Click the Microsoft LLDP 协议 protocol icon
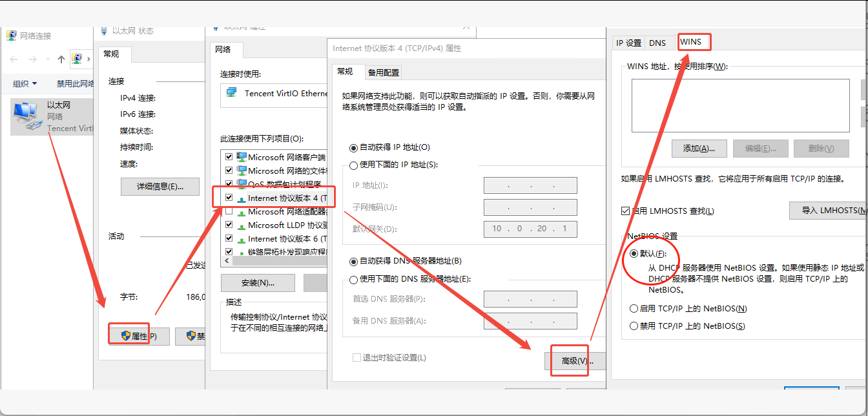 coord(242,225)
